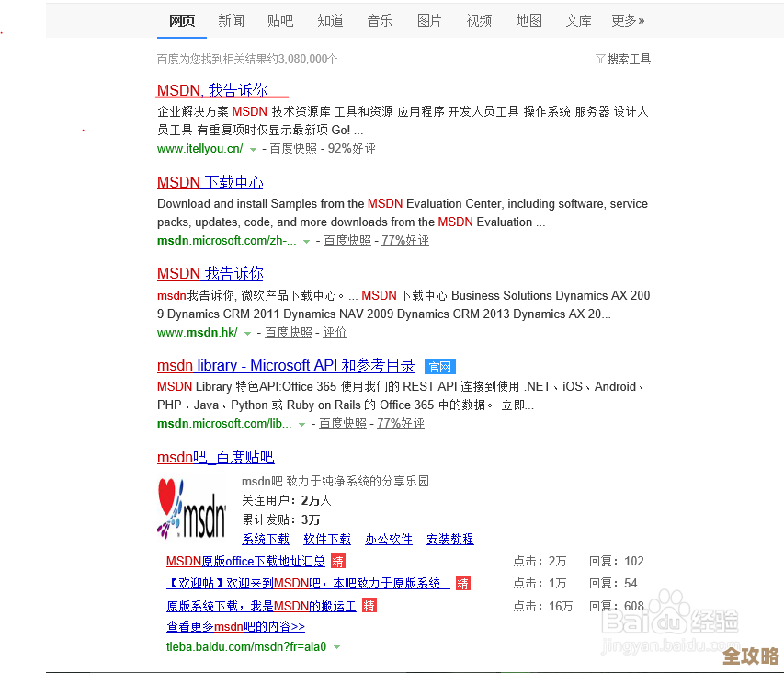Switch to the 视频 tab
Viewport: 784px width, 673px height.
coord(479,20)
